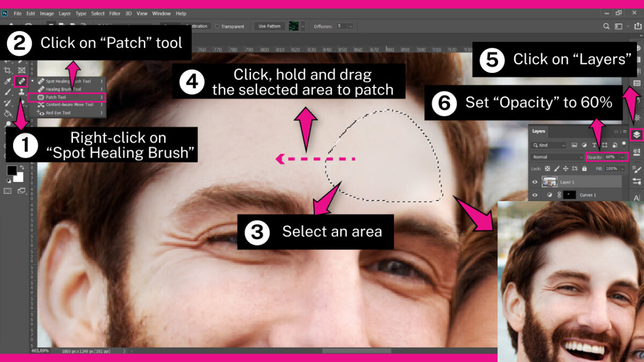Open the Window menu
This screenshot has width=644, height=362.
(x=162, y=13)
